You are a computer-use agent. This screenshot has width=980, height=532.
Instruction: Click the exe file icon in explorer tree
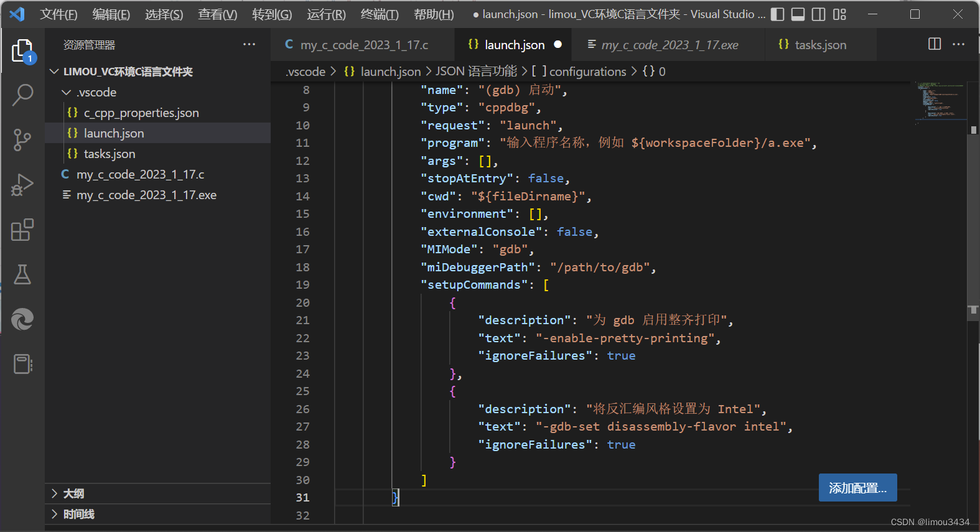tap(66, 195)
